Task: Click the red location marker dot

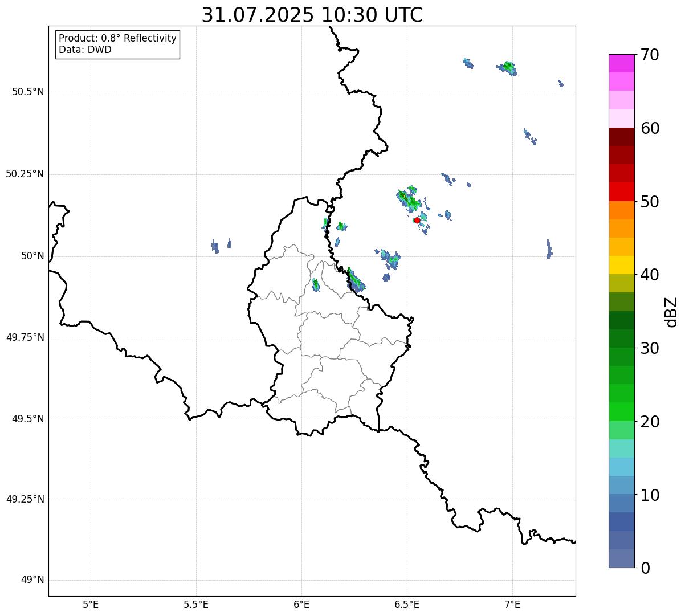Action: 417,221
